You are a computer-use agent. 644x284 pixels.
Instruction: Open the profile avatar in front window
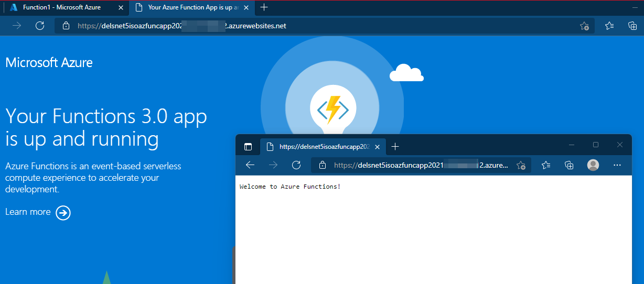point(593,165)
